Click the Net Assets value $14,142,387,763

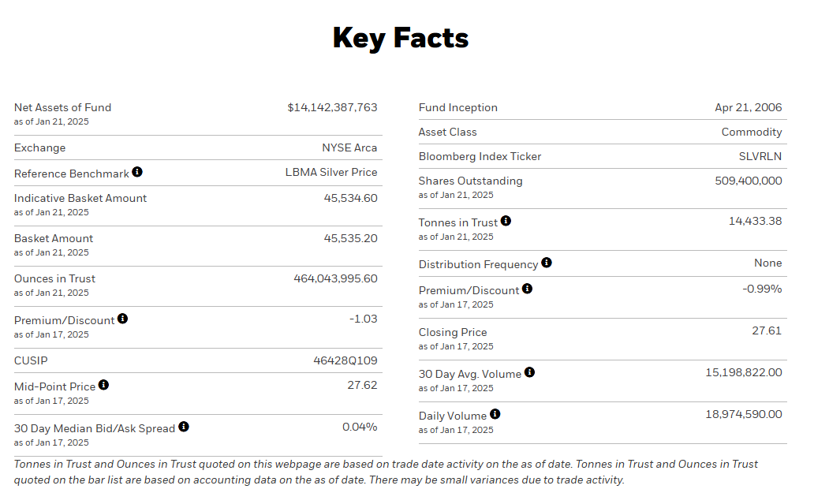tap(332, 107)
